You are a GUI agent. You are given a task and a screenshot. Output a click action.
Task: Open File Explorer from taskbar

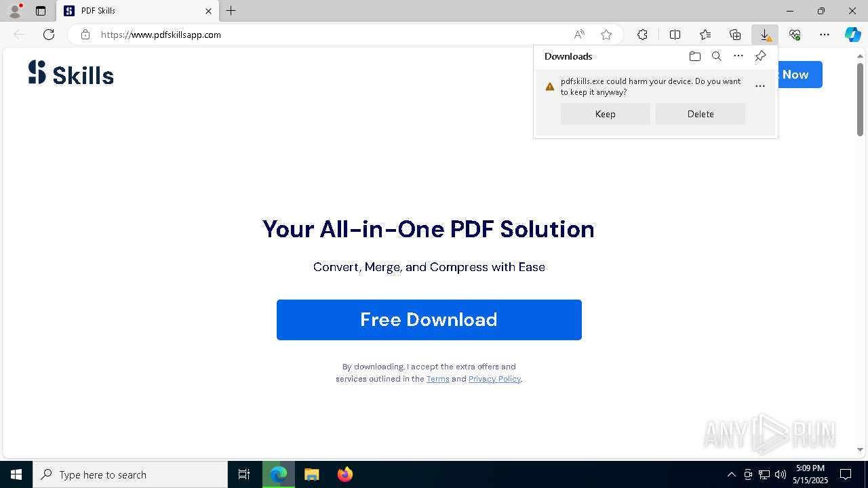312,474
